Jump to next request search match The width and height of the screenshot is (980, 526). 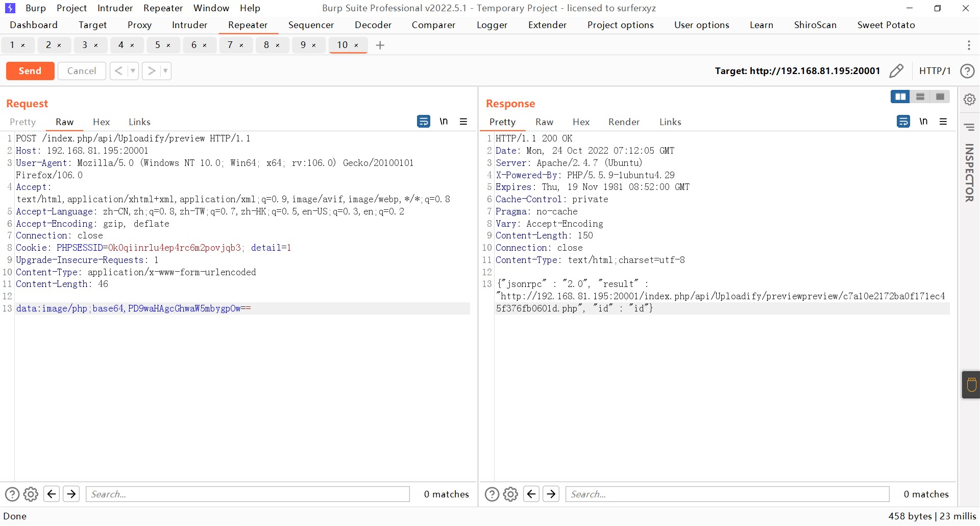coord(71,494)
